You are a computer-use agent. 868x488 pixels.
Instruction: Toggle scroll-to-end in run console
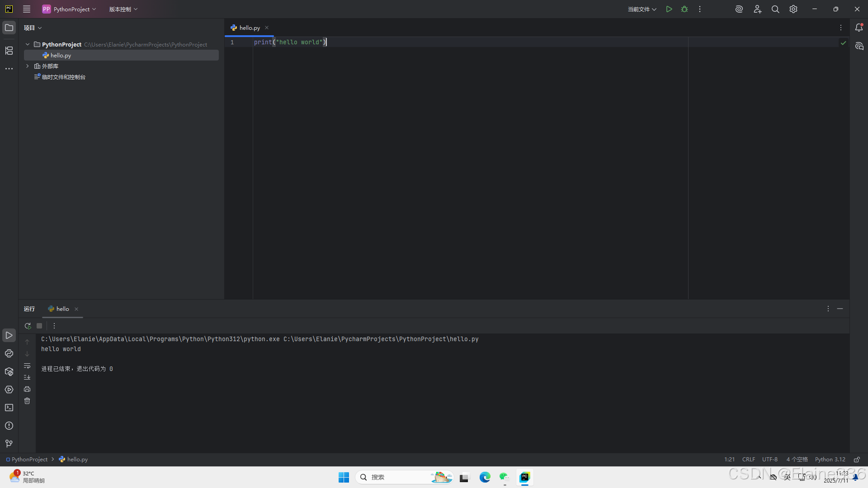click(x=27, y=377)
